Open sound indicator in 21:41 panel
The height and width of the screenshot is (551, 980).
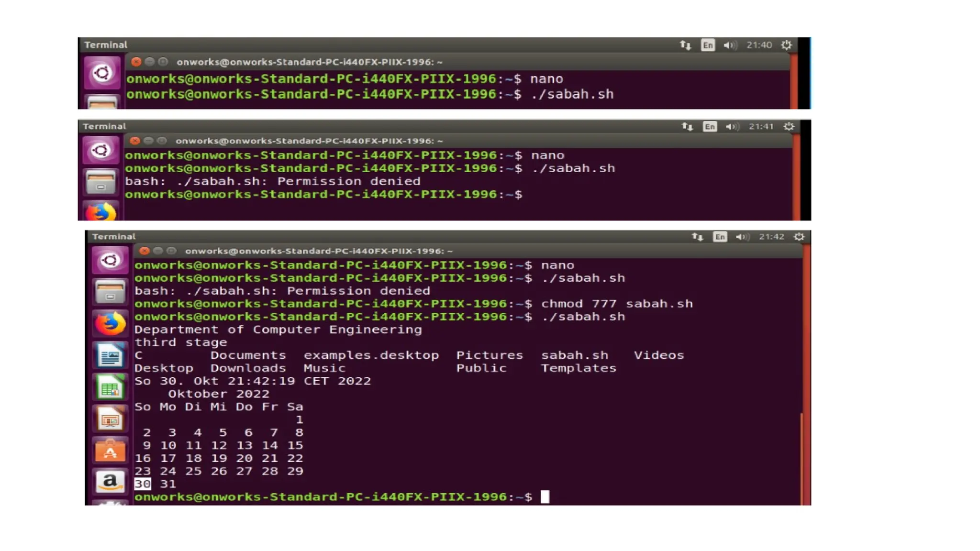[732, 126]
